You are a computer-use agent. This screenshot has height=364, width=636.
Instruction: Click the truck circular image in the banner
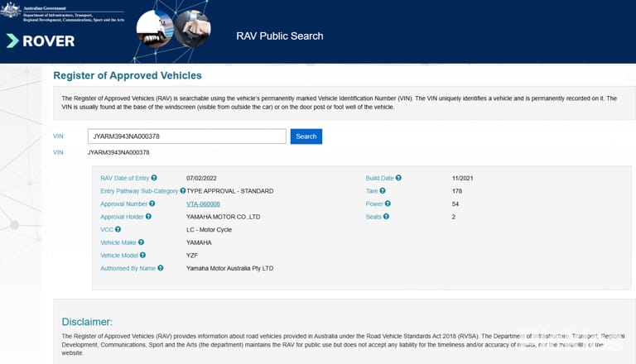point(156,29)
